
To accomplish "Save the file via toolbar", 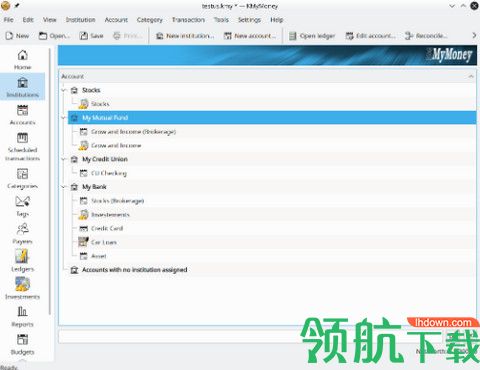I will (91, 36).
